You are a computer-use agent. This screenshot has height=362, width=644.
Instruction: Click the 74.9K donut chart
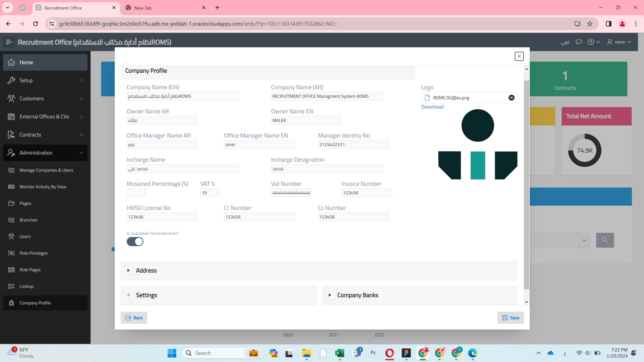click(585, 150)
